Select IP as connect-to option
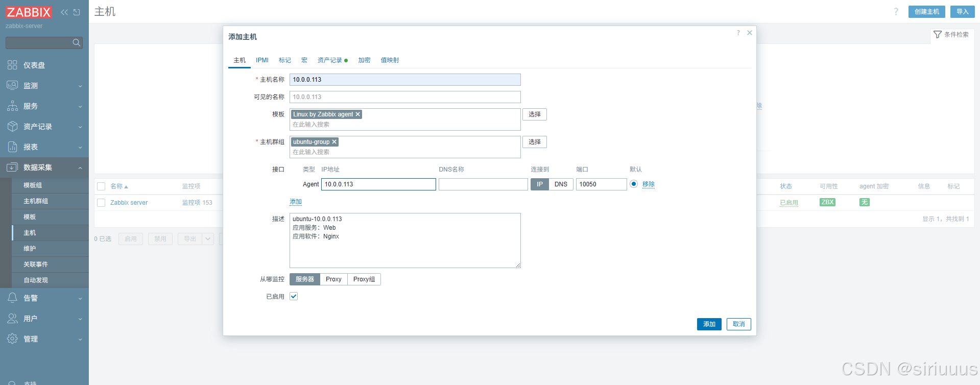The image size is (980, 385). [540, 184]
